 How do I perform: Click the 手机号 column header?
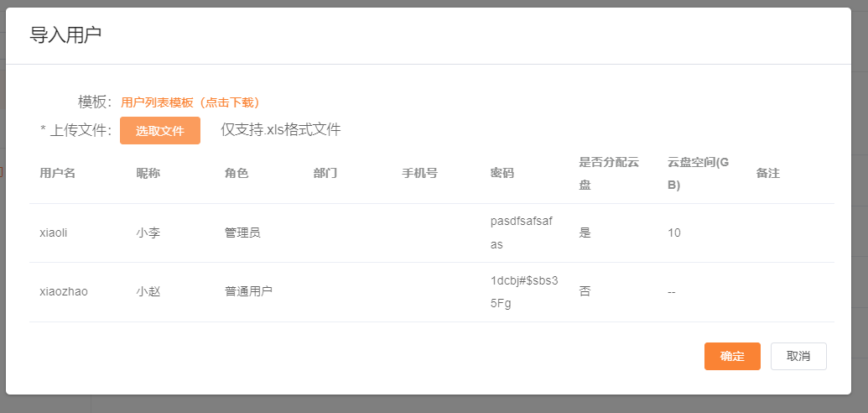point(419,174)
